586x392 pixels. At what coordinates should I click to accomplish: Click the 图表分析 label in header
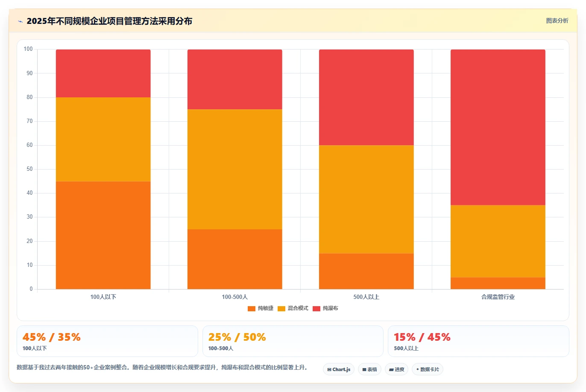[x=557, y=20]
